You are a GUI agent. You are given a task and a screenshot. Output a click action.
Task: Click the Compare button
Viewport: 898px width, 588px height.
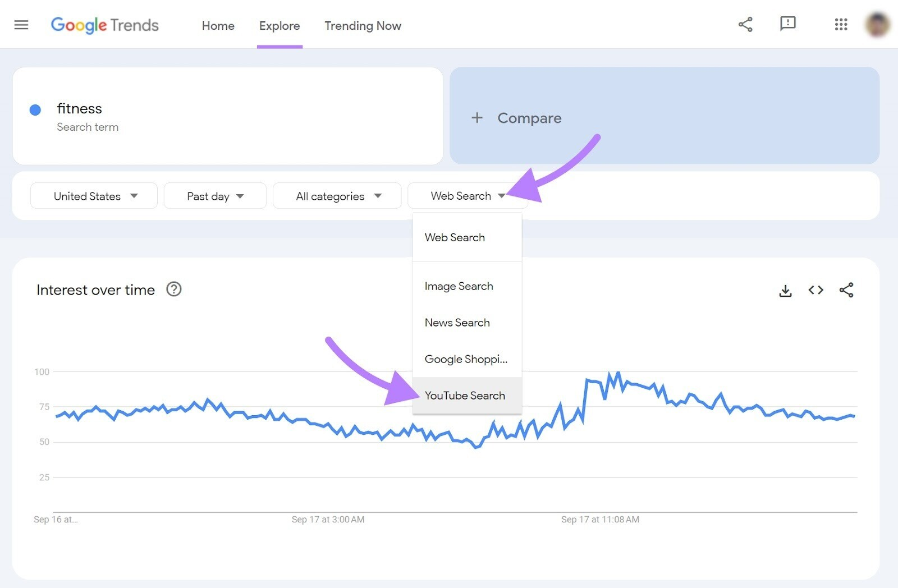(x=516, y=118)
